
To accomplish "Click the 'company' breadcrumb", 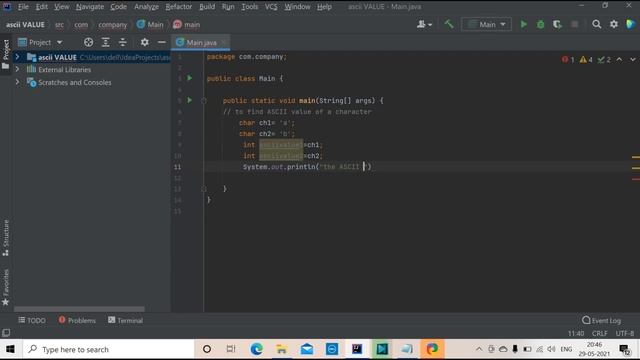I will 113,24.
